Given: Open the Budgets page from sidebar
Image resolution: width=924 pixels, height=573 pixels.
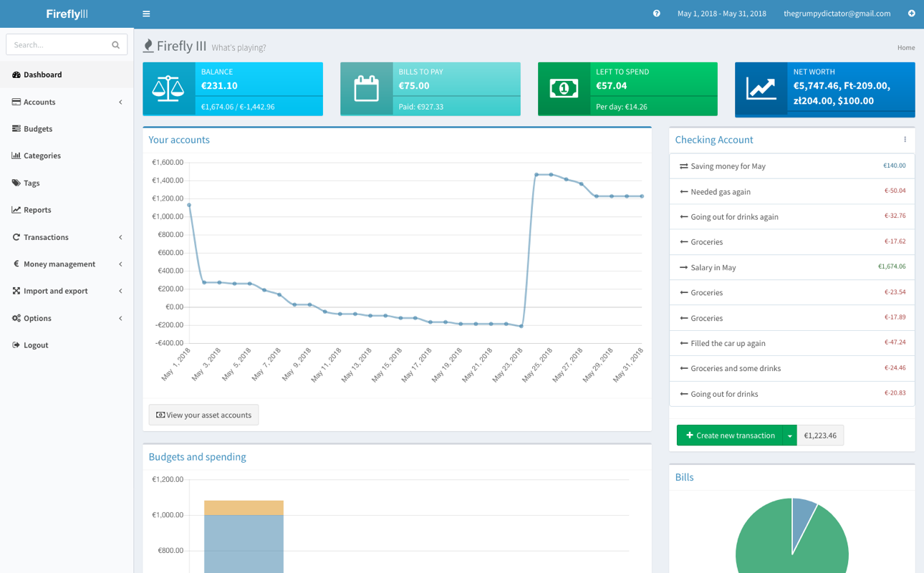Looking at the screenshot, I should [x=38, y=129].
